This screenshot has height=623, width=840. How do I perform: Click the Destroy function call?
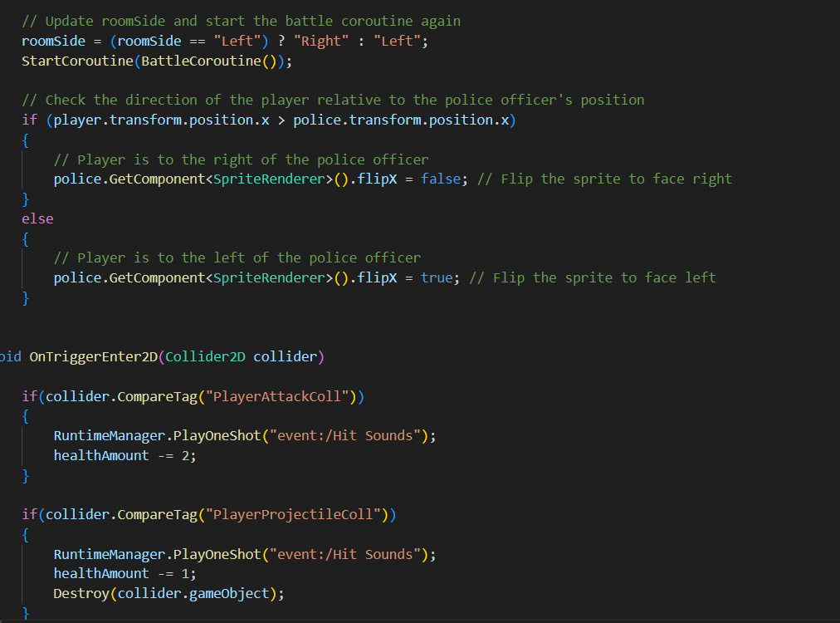tap(82, 593)
